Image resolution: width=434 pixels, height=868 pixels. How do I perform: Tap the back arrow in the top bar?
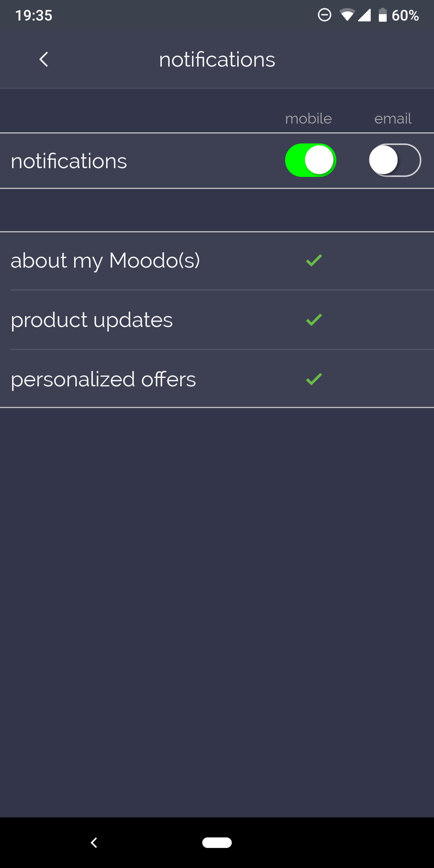coord(43,59)
